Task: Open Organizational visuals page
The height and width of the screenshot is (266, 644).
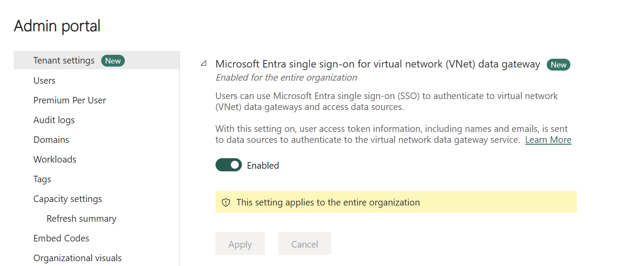Action: click(78, 258)
